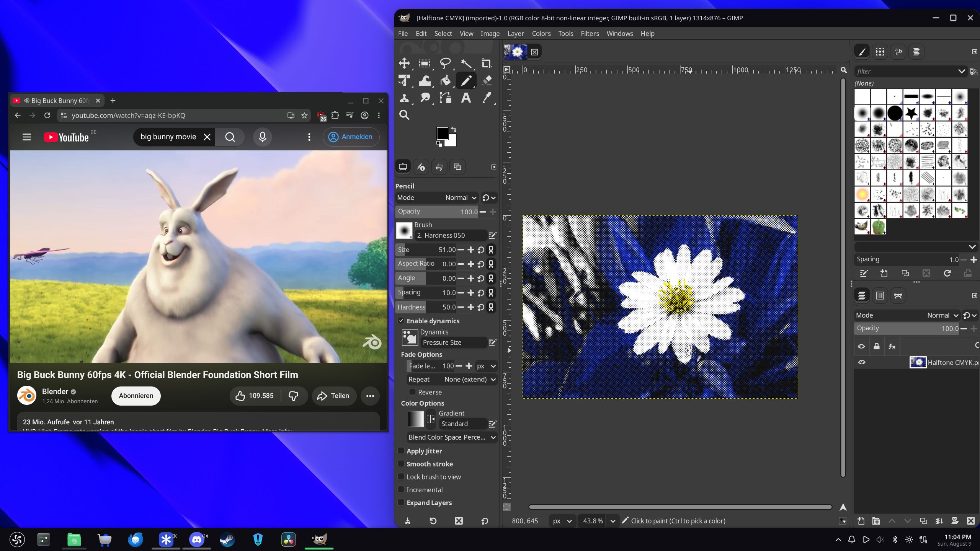Open the px unit dropdown in status bar
Screen dimensions: 980x551
(562, 521)
